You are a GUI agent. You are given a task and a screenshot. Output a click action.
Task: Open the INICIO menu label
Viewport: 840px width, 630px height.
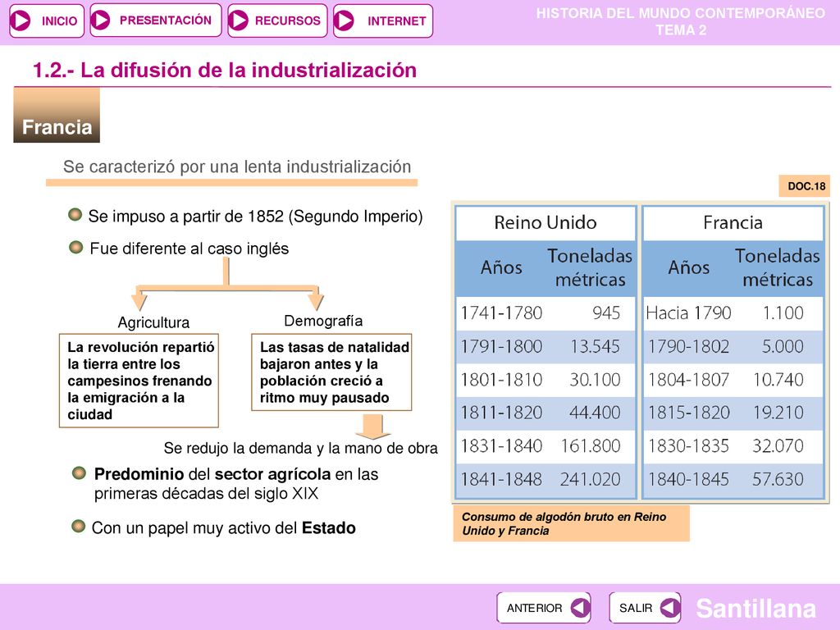pyautogui.click(x=59, y=21)
